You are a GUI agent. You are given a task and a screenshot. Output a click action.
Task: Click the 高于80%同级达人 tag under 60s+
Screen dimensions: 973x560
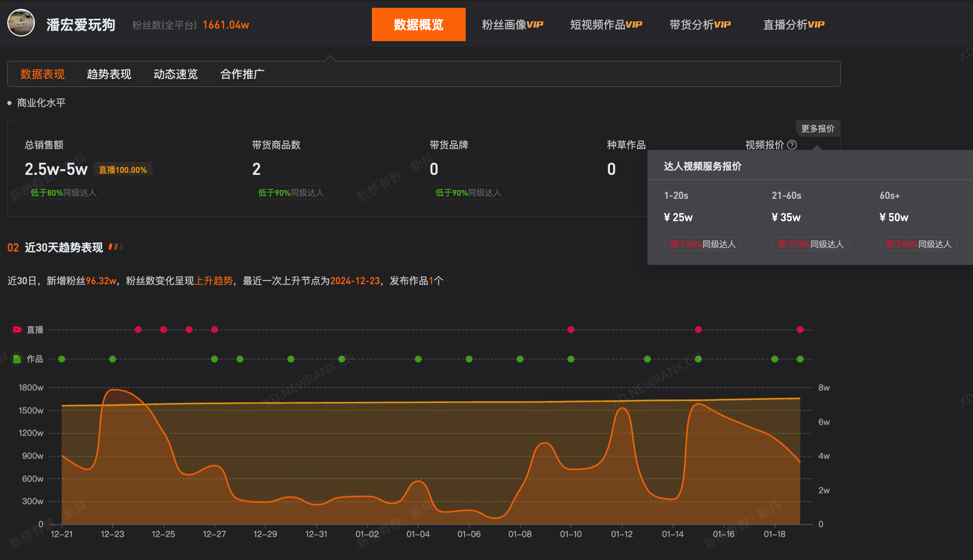918,244
